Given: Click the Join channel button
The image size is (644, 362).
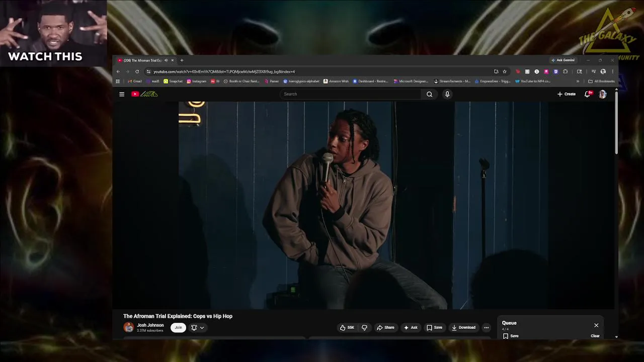Looking at the screenshot, I should [178, 327].
